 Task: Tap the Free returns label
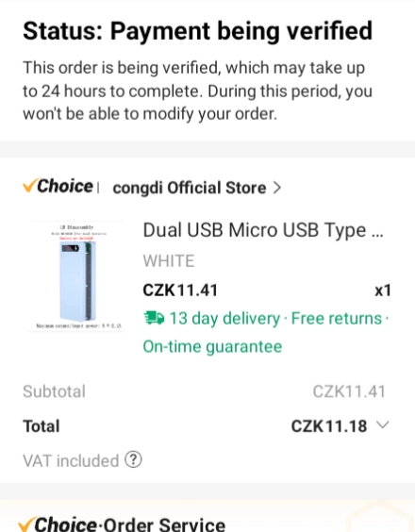coord(337,319)
